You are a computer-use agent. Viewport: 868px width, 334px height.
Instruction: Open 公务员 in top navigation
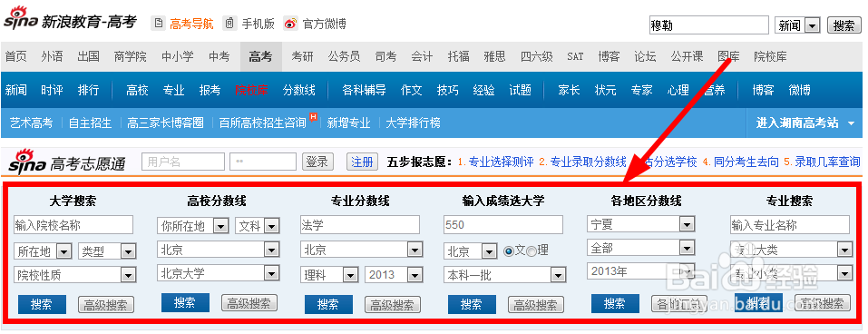coord(344,56)
